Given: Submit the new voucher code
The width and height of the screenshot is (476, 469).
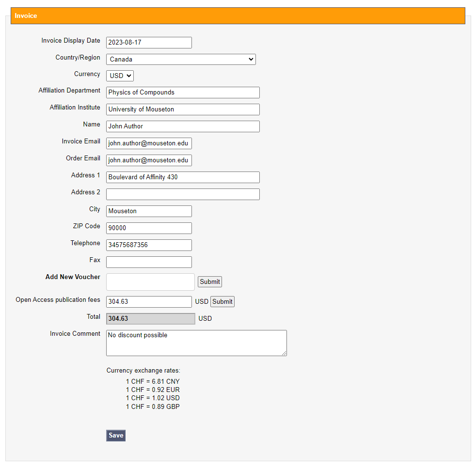Looking at the screenshot, I should [209, 281].
